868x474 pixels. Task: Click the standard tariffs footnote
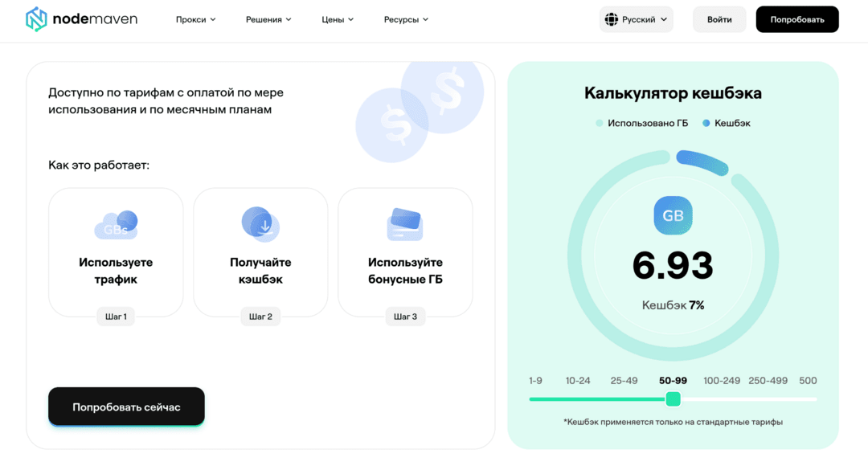[673, 422]
